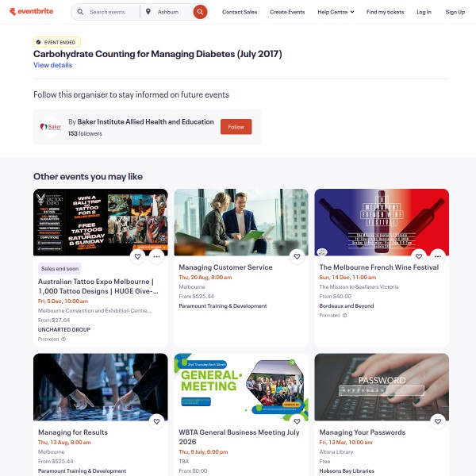Like the Australian Tattoo Expo event

(137, 256)
